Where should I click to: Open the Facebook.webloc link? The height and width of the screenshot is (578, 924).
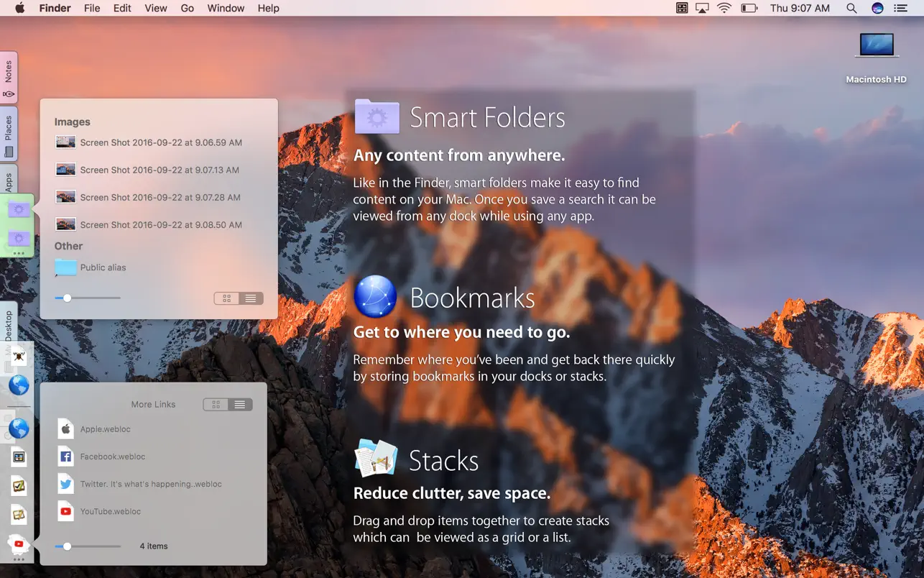pyautogui.click(x=113, y=457)
